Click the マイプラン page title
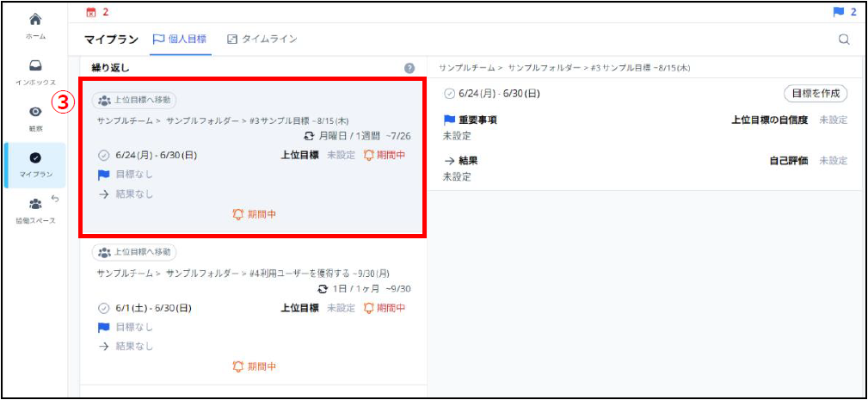868x400 pixels. 111,40
